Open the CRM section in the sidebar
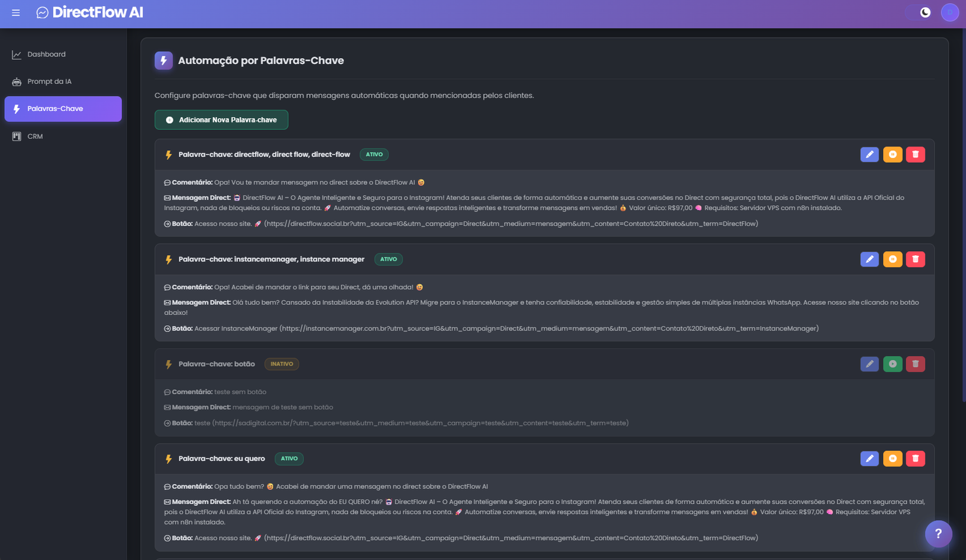 (x=35, y=136)
